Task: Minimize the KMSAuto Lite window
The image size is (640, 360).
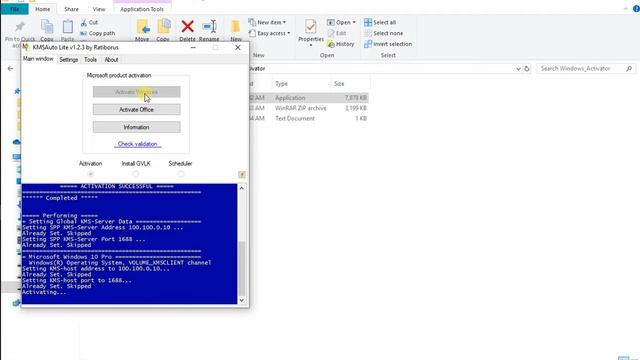Action: (x=193, y=47)
